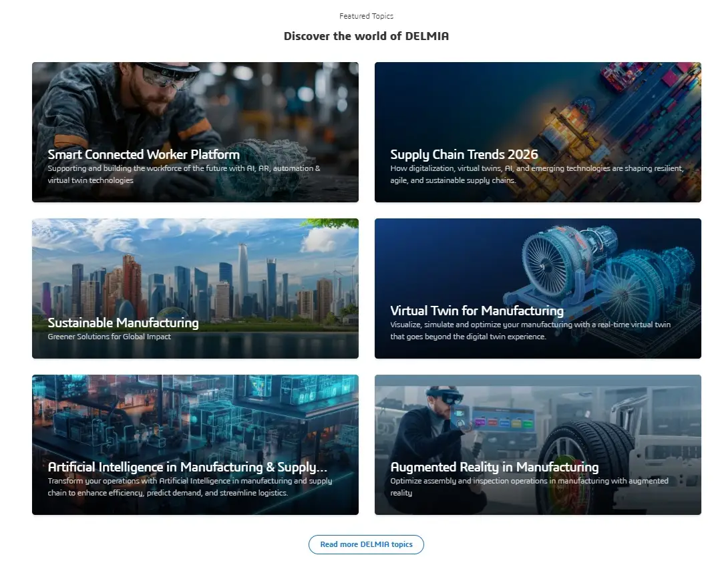Click the 'Greener Solutions for Global Impact' text
The height and width of the screenshot is (567, 728).
pos(109,336)
